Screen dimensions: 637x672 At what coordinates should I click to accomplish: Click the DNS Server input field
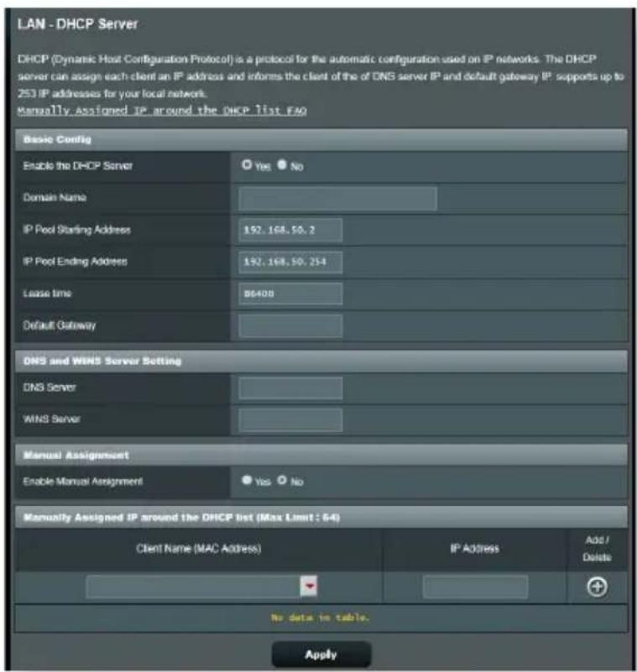point(290,388)
